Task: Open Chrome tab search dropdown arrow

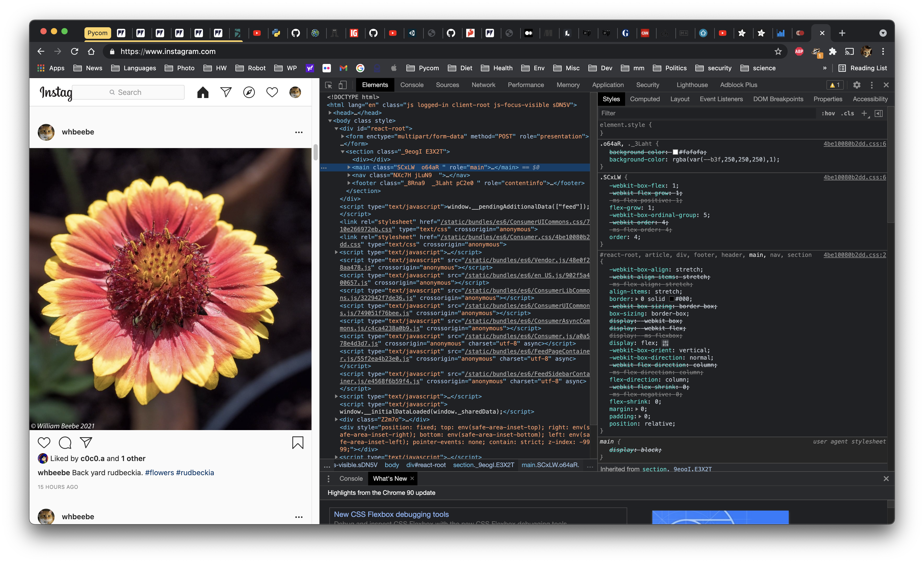Action: (x=883, y=33)
